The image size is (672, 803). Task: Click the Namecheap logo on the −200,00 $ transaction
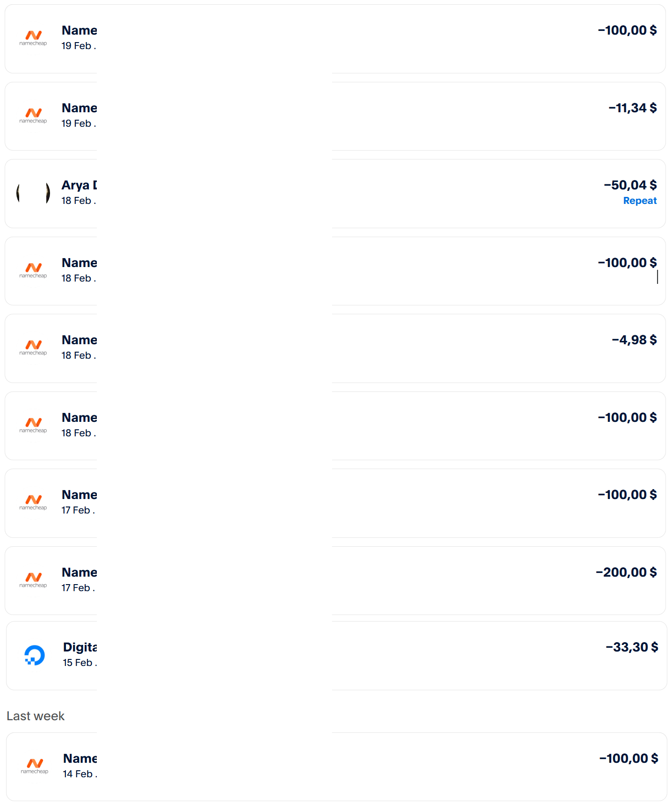(33, 579)
